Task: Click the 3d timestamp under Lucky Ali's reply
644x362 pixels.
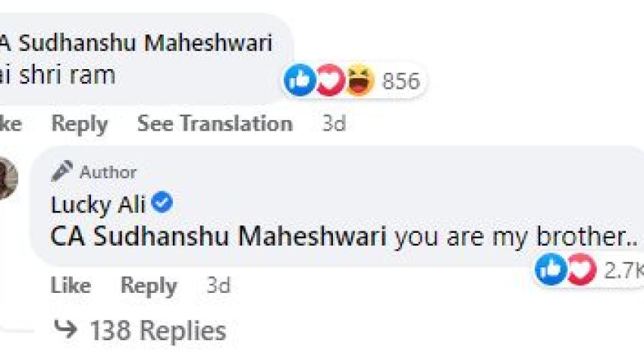Action: [218, 285]
